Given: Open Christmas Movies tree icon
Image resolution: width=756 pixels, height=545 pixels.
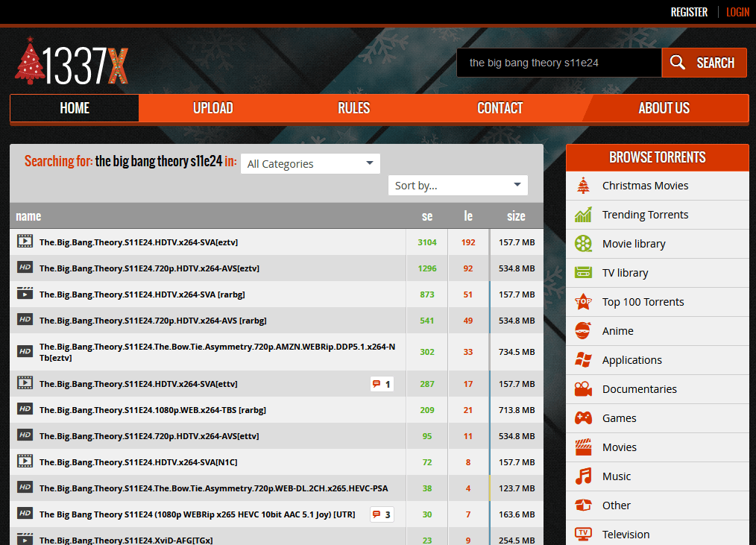Looking at the screenshot, I should (x=583, y=186).
